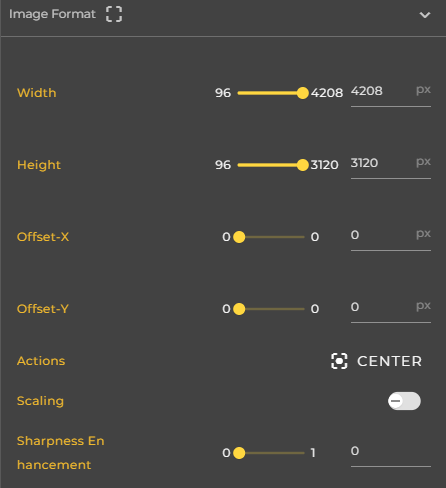Image resolution: width=446 pixels, height=488 pixels.
Task: Click the Width slider handle
Action: (x=303, y=93)
